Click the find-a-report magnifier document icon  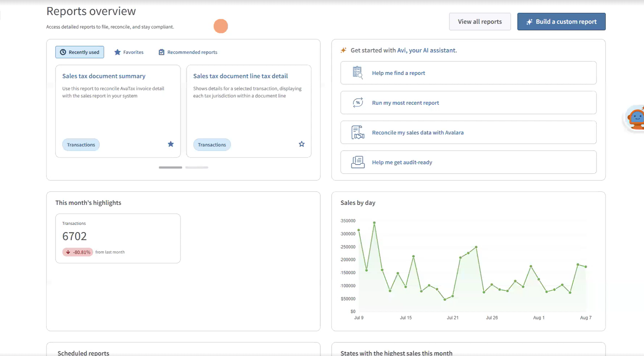(x=357, y=73)
